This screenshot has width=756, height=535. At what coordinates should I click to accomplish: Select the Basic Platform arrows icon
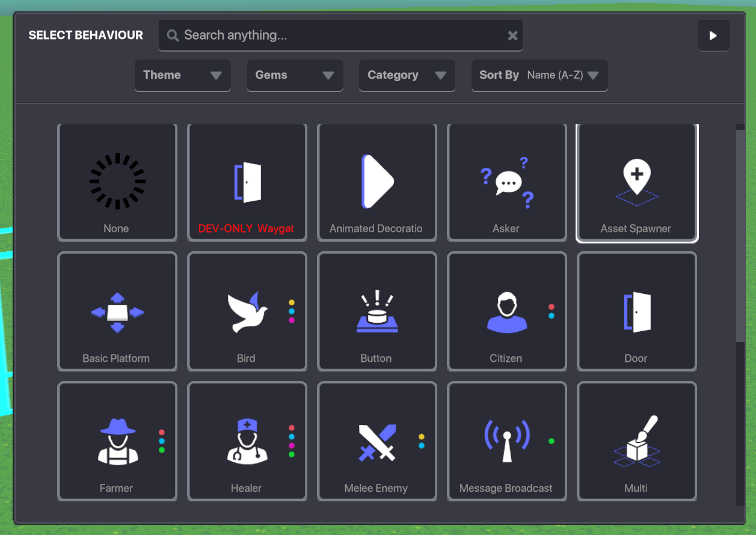tap(117, 313)
